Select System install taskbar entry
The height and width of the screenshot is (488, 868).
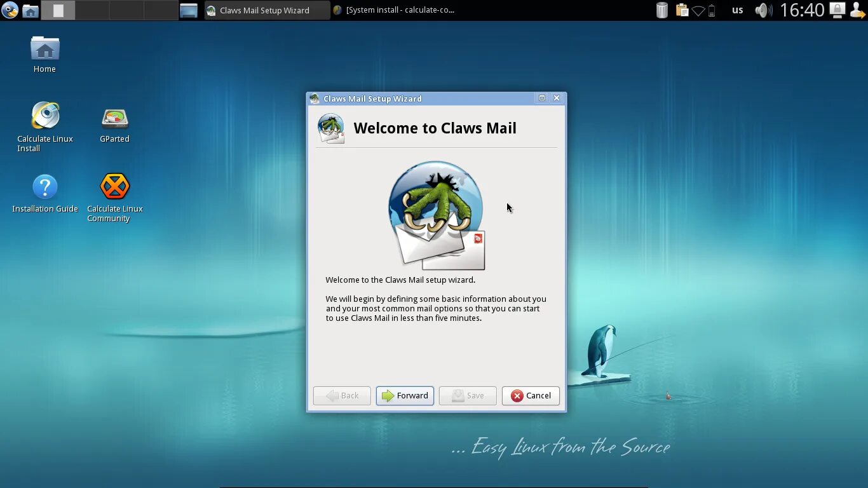click(394, 10)
